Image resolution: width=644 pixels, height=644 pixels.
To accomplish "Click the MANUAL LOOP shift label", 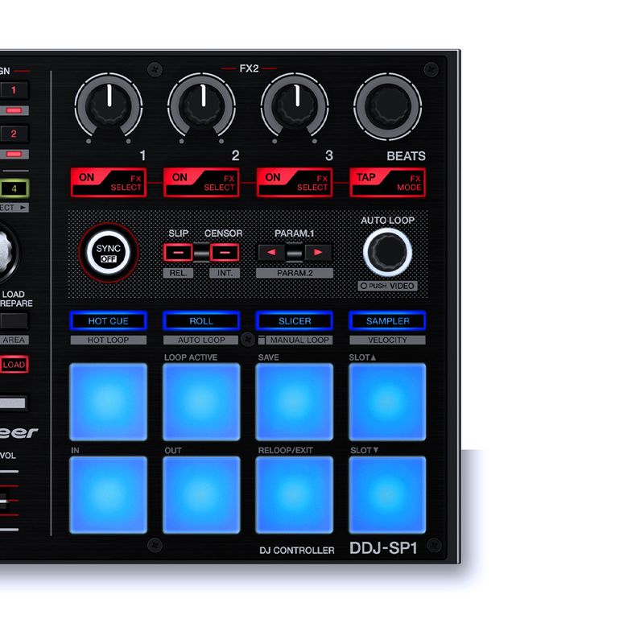I will (x=299, y=340).
